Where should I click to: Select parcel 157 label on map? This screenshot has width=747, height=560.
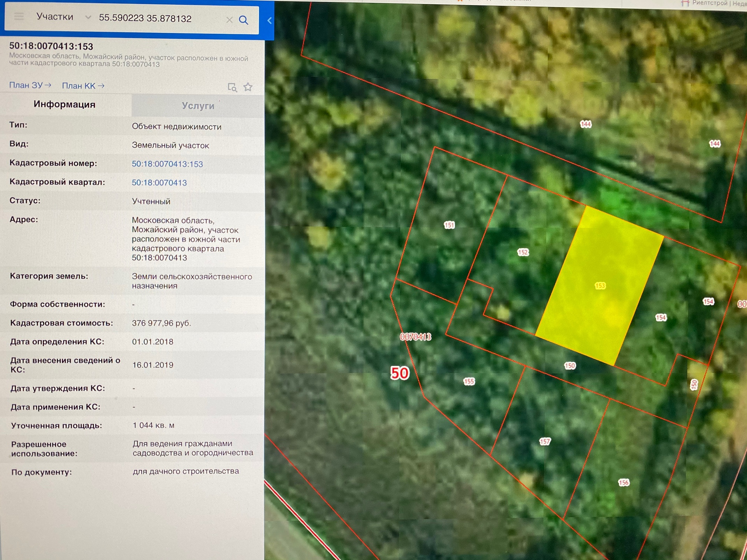545,441
